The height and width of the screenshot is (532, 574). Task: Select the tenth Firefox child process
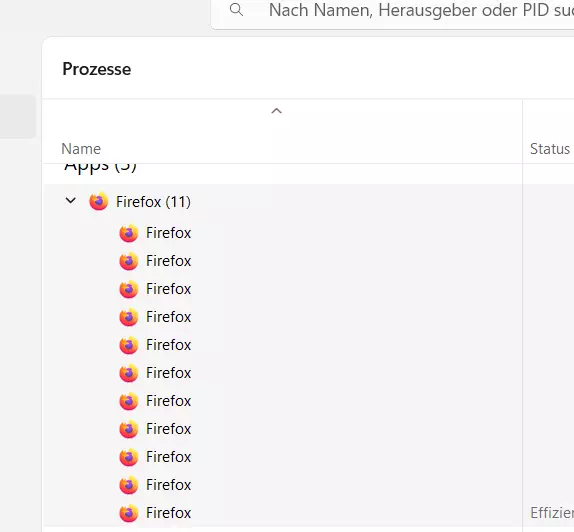(x=282, y=485)
